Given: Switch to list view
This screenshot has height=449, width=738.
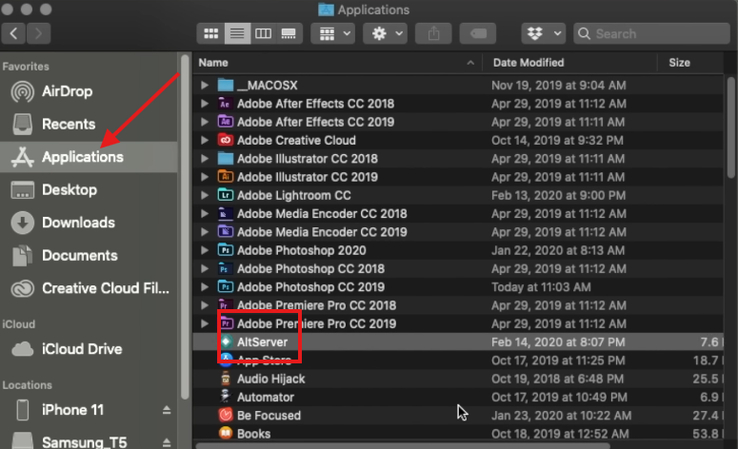Looking at the screenshot, I should coord(237,33).
